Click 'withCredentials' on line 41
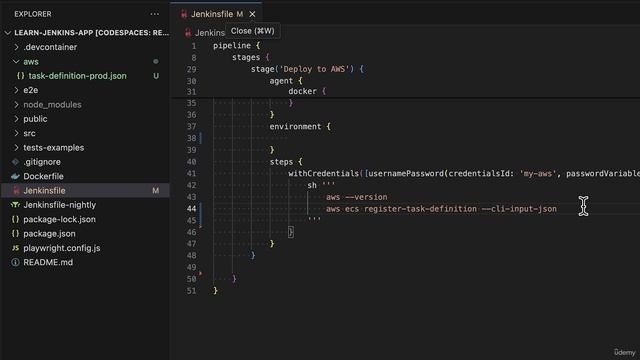This screenshot has height=360, width=640. [323, 174]
